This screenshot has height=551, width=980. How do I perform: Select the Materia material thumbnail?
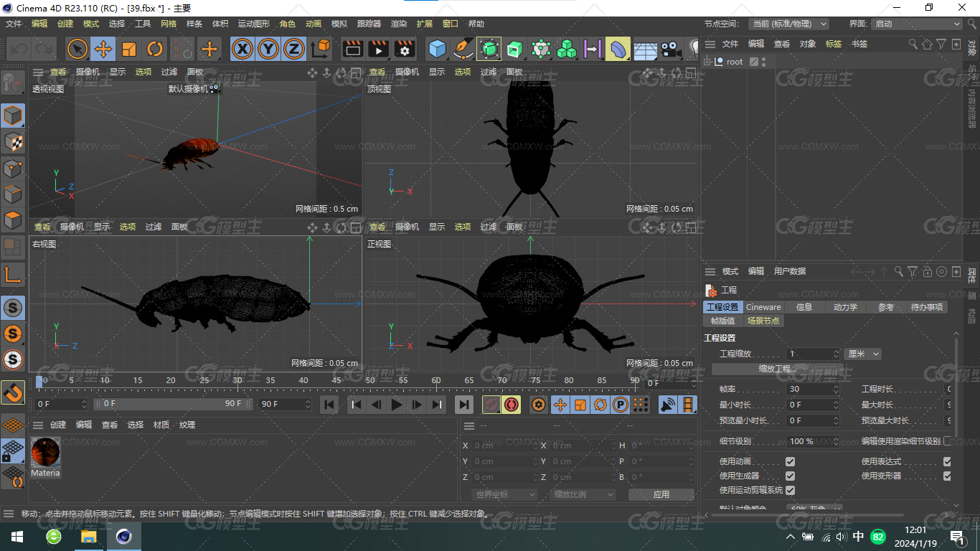point(45,458)
